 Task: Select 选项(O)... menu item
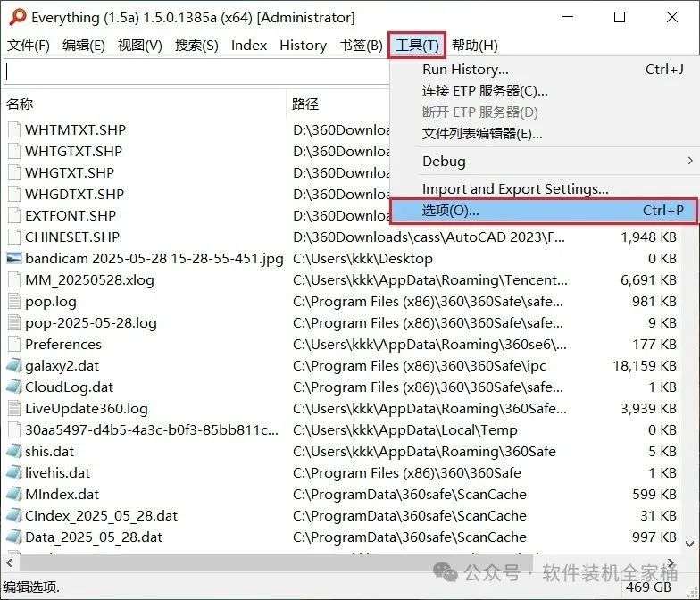pyautogui.click(x=544, y=211)
